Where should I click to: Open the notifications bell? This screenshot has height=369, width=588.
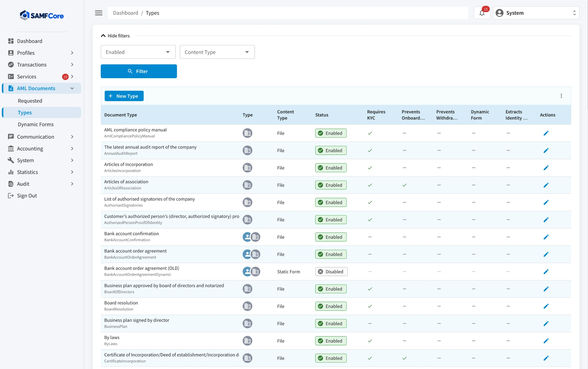482,13
